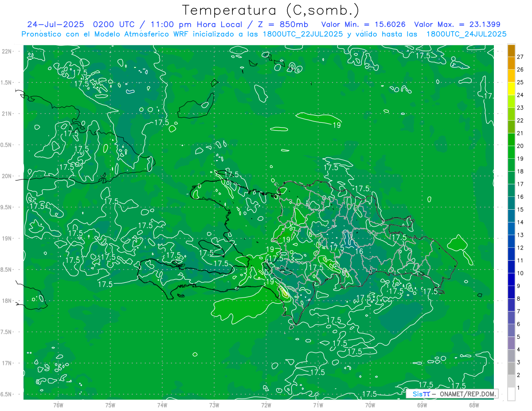The height and width of the screenshot is (411, 532).
Task: Click the "18N" latitude axis label
Action: (7, 301)
